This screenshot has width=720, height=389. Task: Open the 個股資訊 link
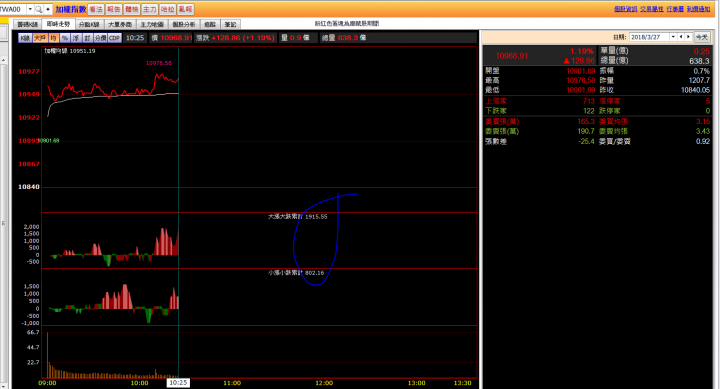(625, 9)
